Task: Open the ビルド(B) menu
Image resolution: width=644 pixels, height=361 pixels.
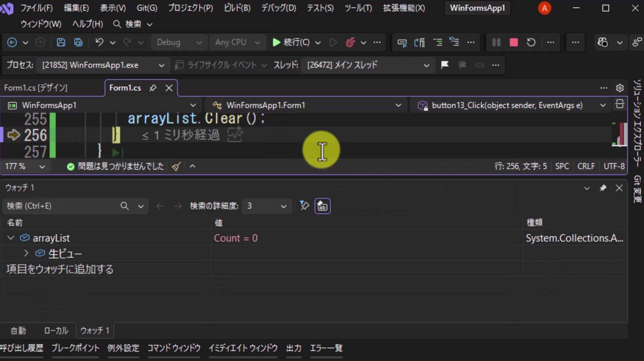Action: coord(237,8)
